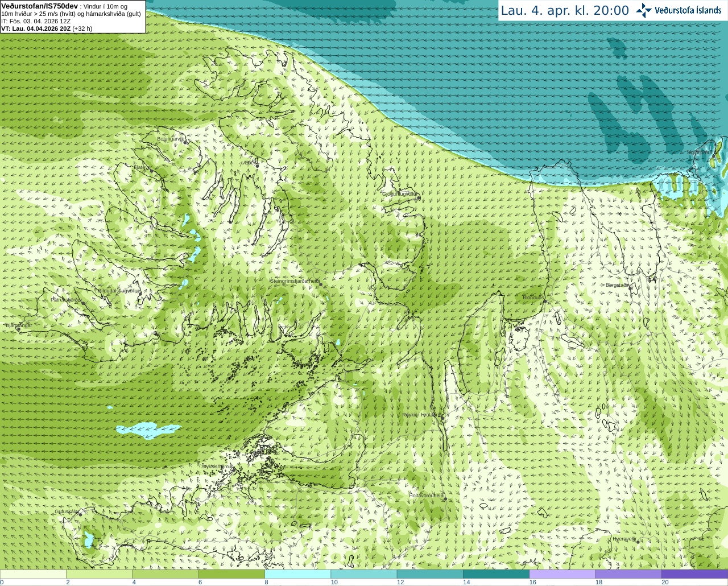Viewport: 728px width, 586px height.
Task: Click the Veðurstofa Íslands logo
Action: (x=679, y=10)
